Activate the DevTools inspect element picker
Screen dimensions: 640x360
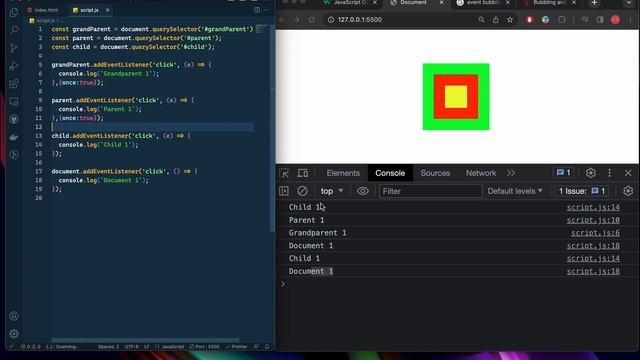point(284,173)
